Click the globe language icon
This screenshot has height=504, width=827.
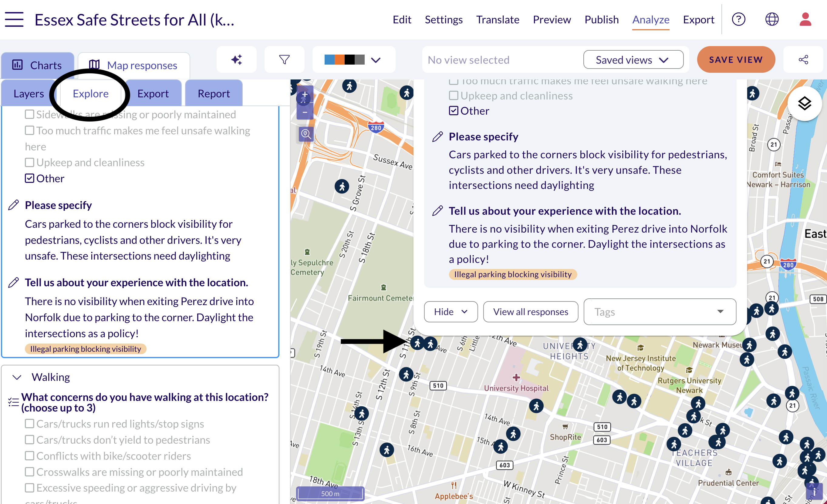(771, 19)
